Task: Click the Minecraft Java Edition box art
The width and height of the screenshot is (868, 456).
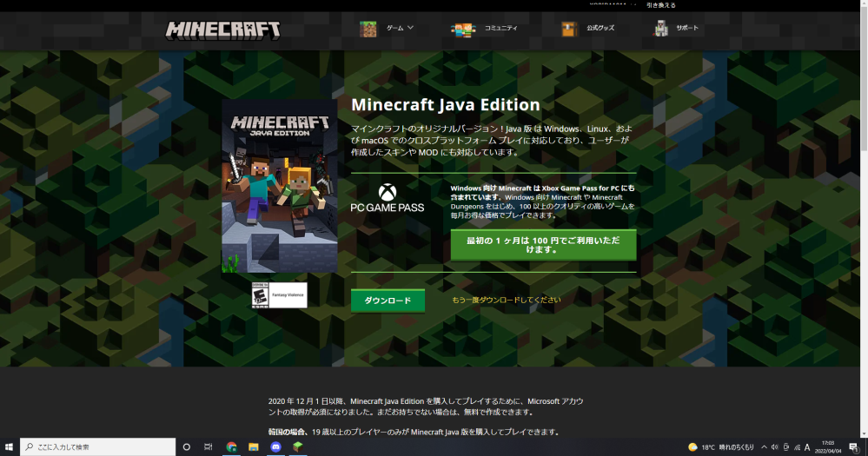Action: [280, 187]
